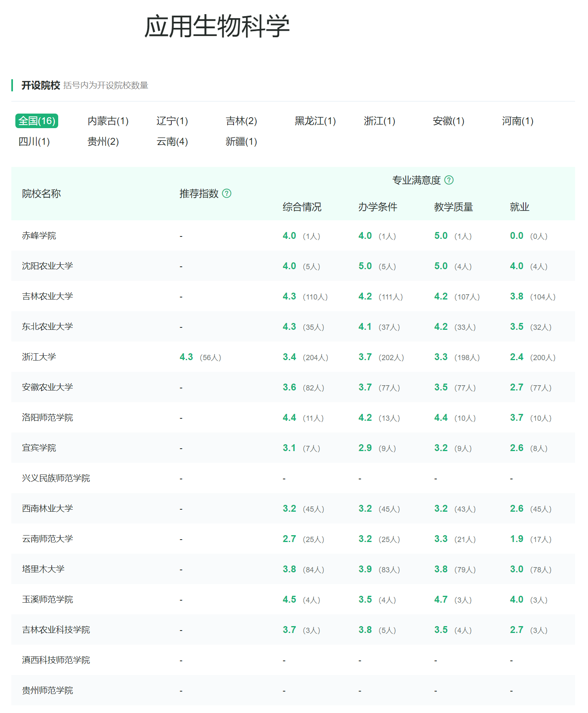
Task: Open the 玉溪师范学院 school link
Action: pyautogui.click(x=47, y=599)
